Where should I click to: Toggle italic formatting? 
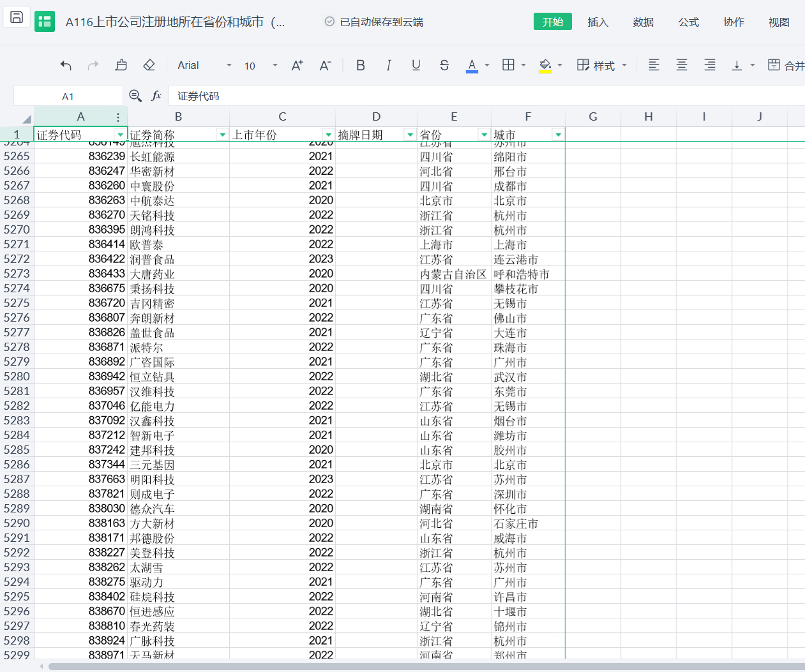pyautogui.click(x=388, y=65)
